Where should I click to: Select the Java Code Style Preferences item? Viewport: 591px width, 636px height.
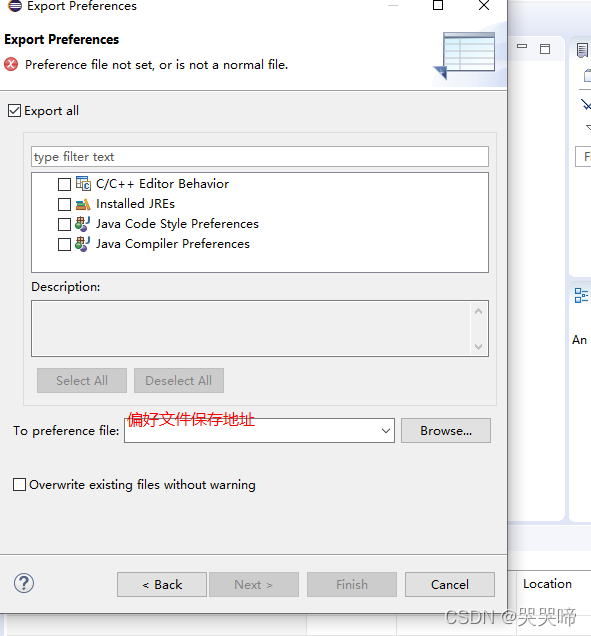177,224
